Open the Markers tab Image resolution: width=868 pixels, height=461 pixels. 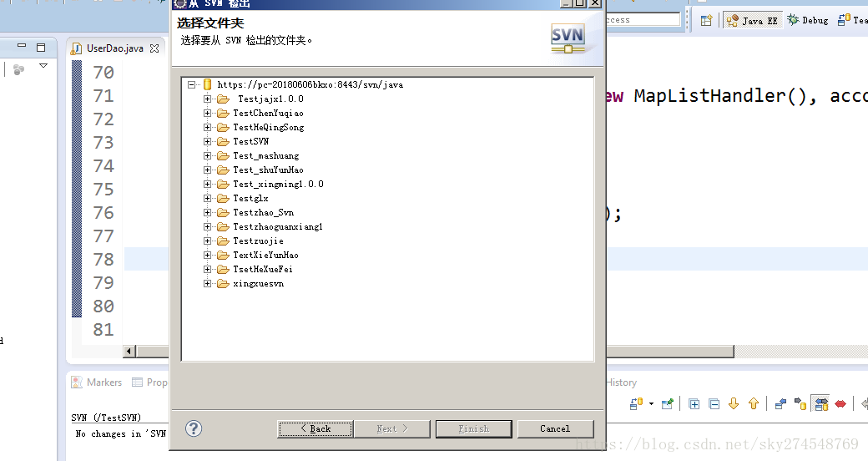click(97, 382)
